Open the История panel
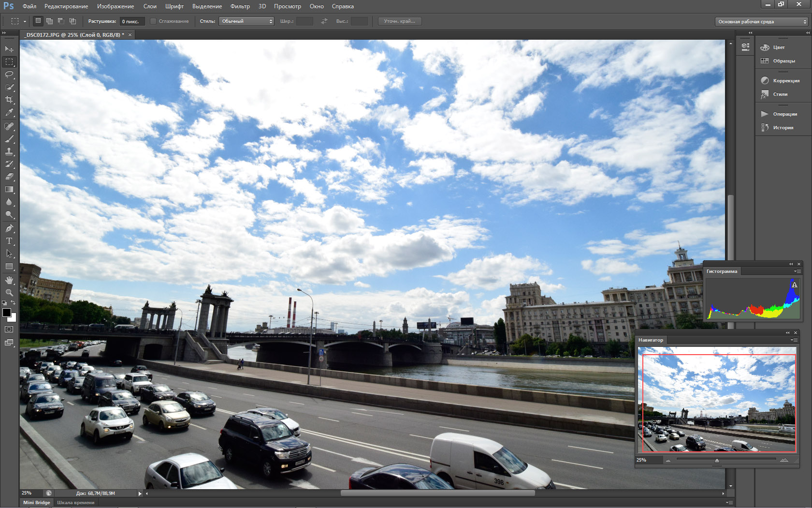The width and height of the screenshot is (812, 508). (779, 128)
